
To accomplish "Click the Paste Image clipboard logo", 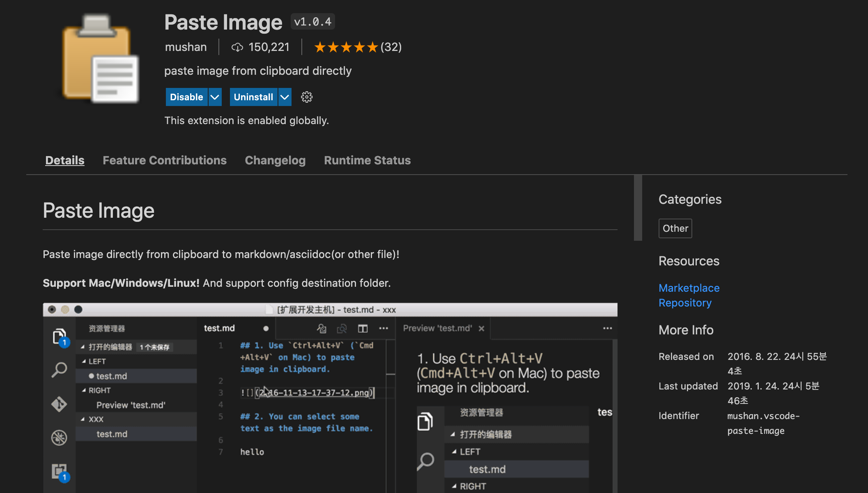I will coord(101,59).
